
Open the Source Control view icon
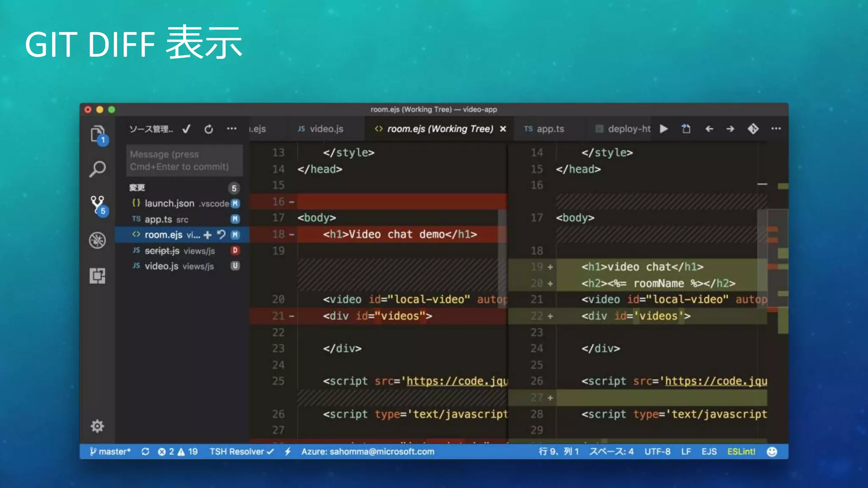point(98,205)
